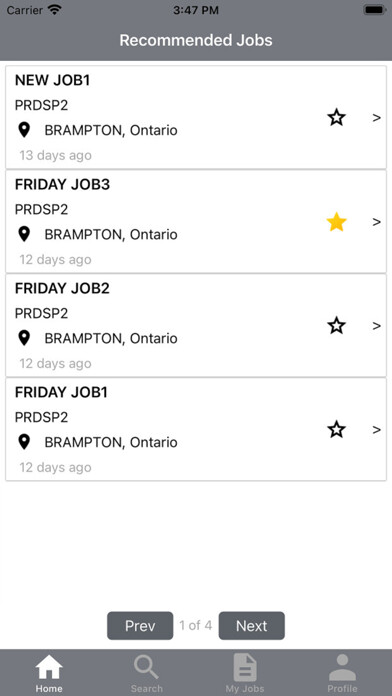Tap the location pin on NEW JOB1
This screenshot has width=392, height=696.
[24, 130]
